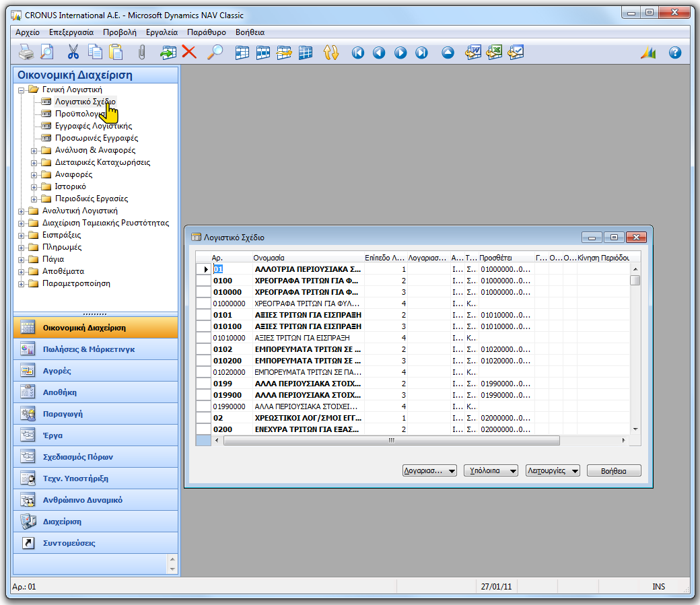Click the Send to Excel icon

tap(494, 52)
